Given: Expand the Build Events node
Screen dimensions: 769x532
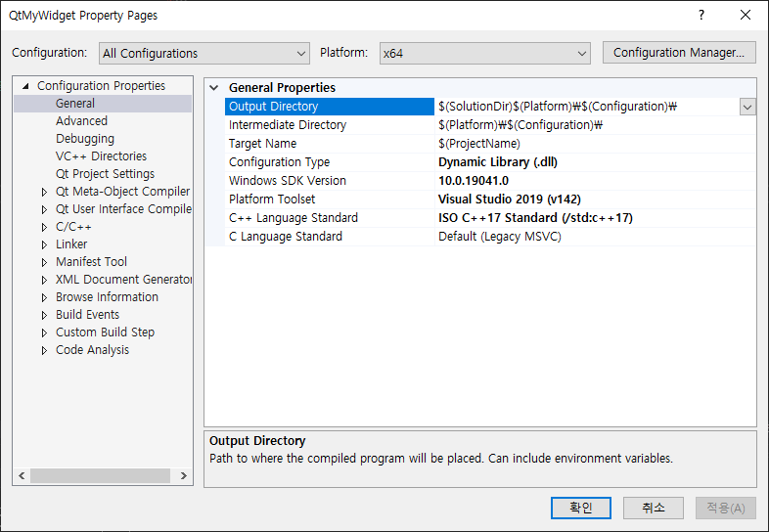Looking at the screenshot, I should [x=44, y=315].
